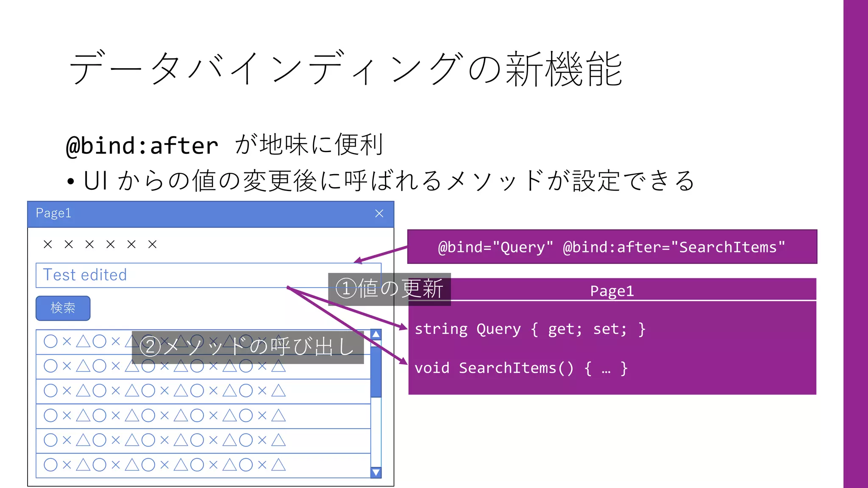Click the '@bind:after' heading text

click(x=142, y=146)
